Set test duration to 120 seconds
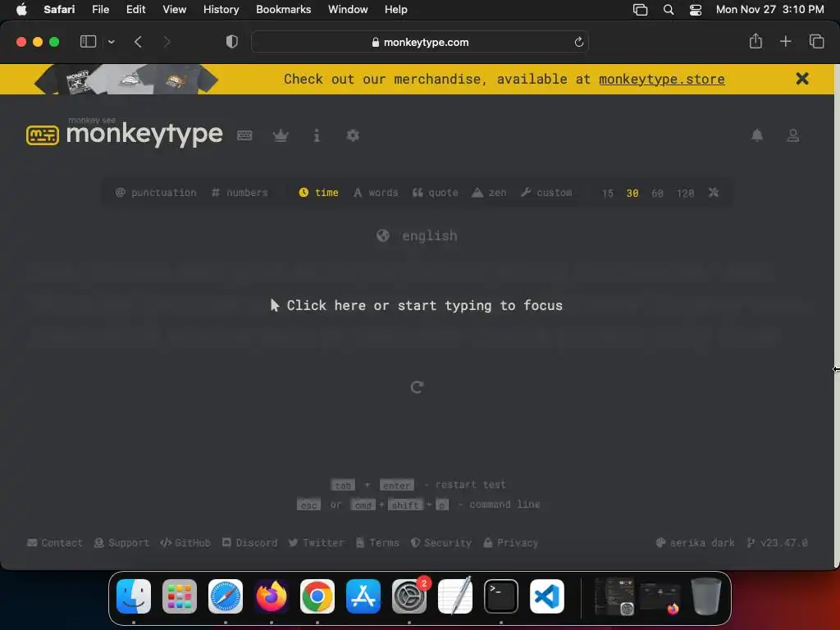This screenshot has width=840, height=630. point(685,193)
